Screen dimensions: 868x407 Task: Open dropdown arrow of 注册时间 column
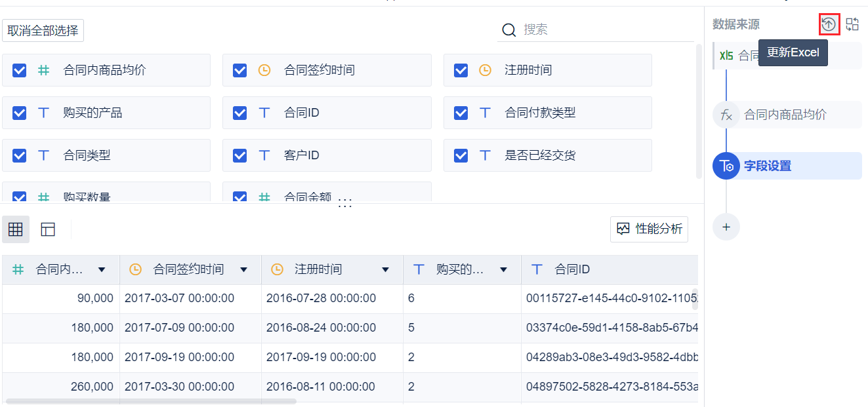coord(385,269)
